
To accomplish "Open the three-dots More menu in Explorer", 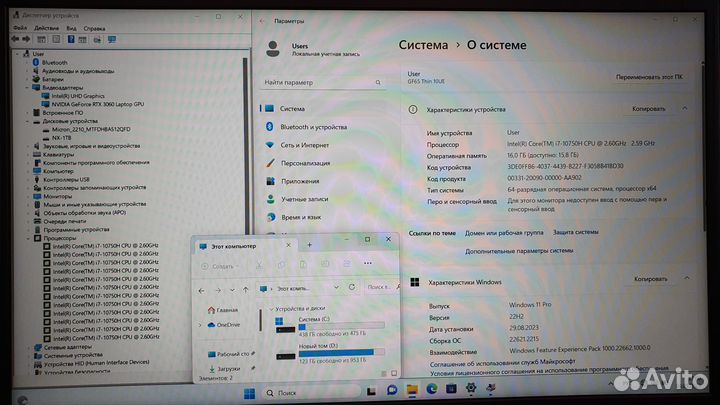I will pyautogui.click(x=368, y=263).
